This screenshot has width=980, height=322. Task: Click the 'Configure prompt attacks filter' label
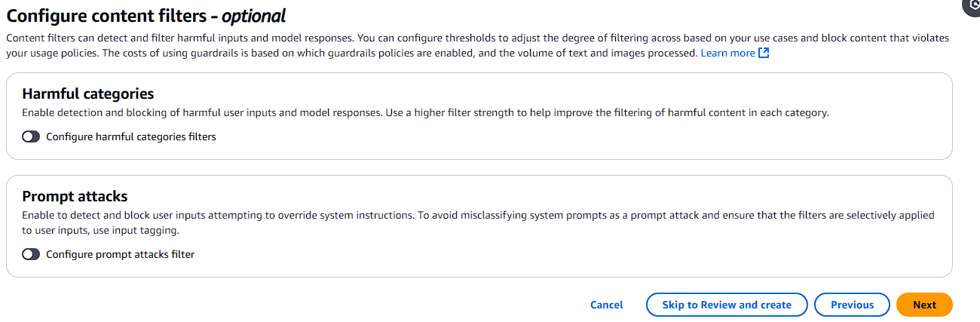(121, 255)
